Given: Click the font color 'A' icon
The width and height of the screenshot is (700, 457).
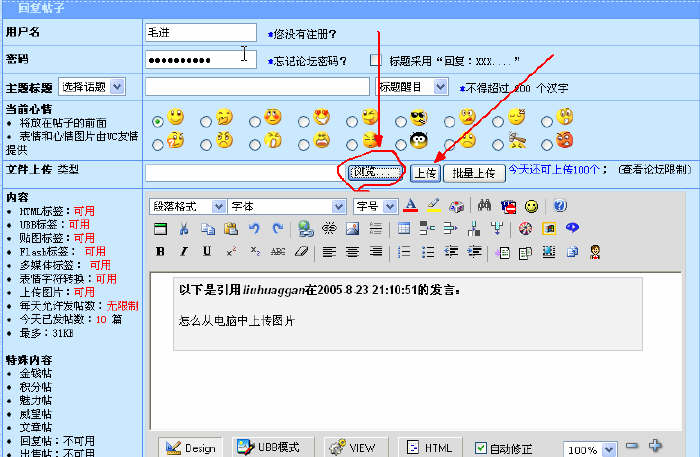Looking at the screenshot, I should pyautogui.click(x=410, y=206).
